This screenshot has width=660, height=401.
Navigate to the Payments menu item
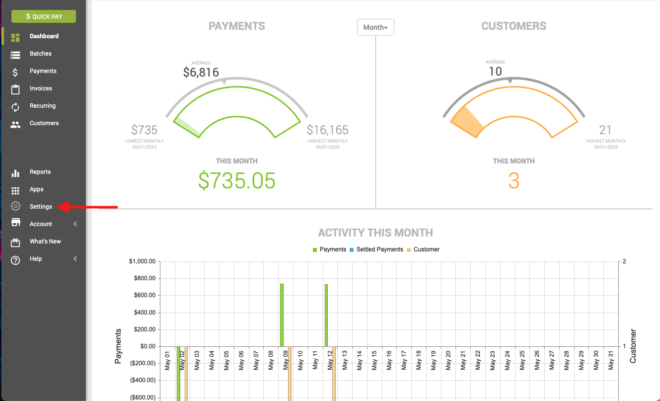(x=43, y=71)
